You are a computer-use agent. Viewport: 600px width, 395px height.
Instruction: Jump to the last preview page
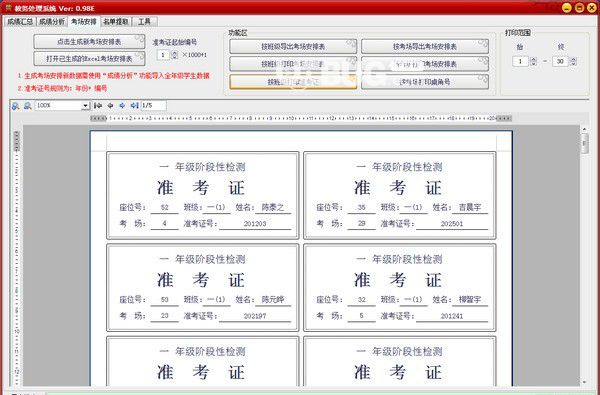pyautogui.click(x=134, y=105)
